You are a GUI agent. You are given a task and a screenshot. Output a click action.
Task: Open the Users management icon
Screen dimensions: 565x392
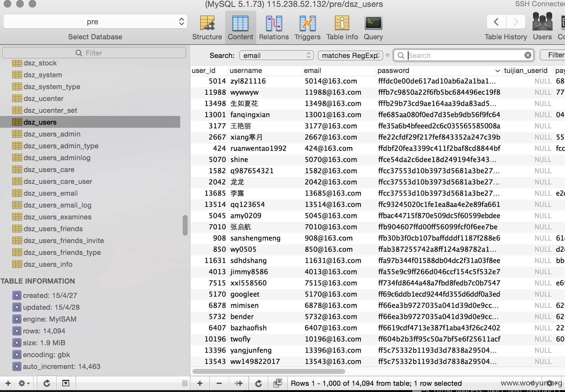(542, 26)
